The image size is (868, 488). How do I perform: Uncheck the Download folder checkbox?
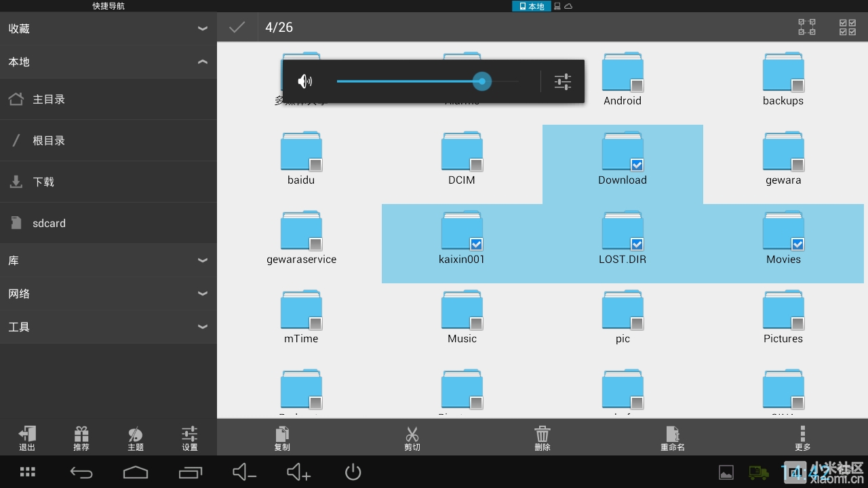(637, 165)
